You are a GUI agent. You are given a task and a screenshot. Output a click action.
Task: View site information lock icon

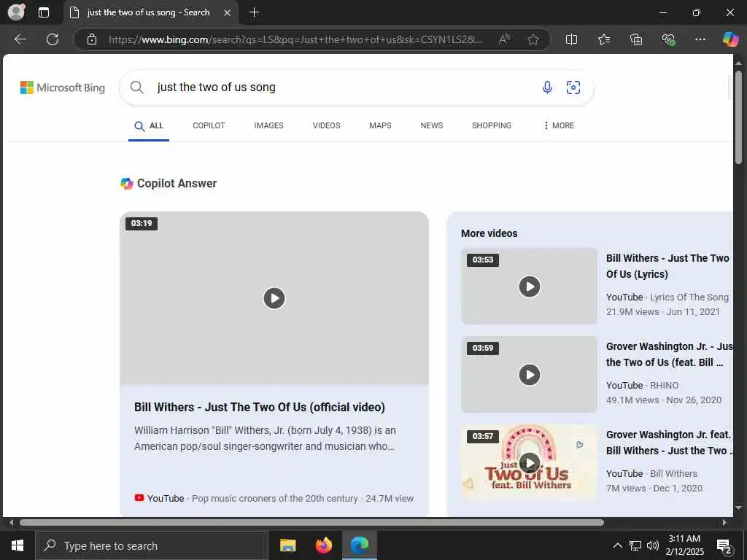92,39
